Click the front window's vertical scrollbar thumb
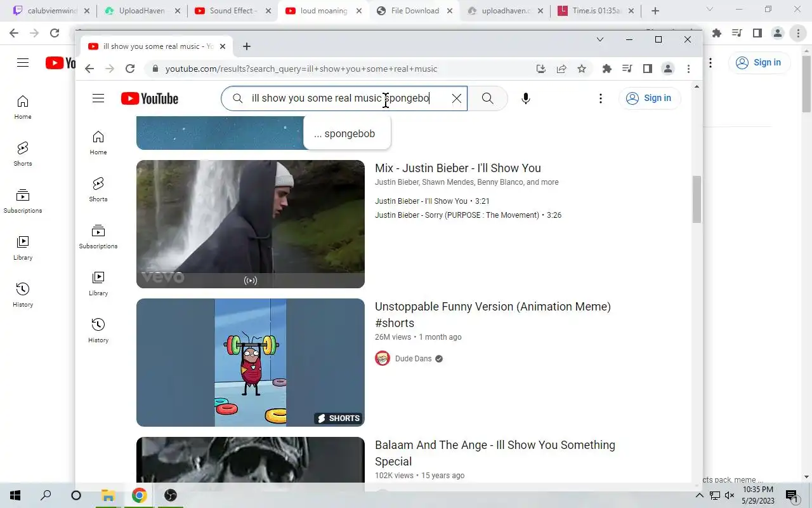The image size is (812, 508). 697,199
